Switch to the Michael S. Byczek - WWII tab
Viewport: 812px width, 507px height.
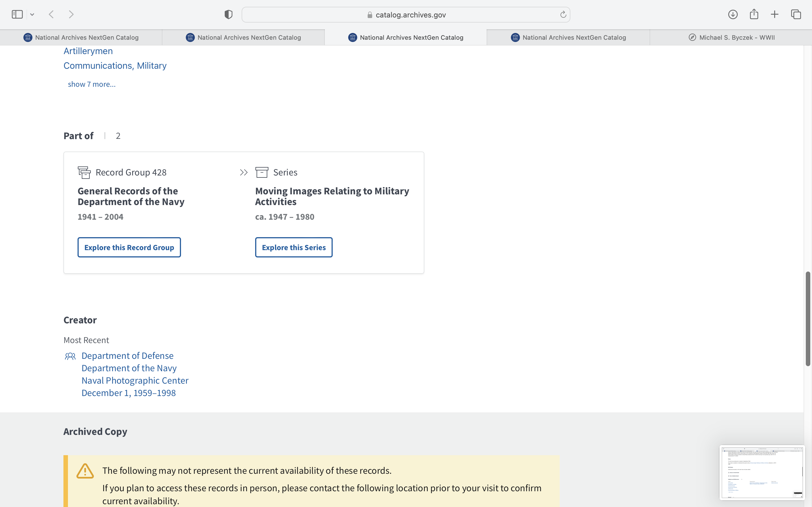coord(731,37)
